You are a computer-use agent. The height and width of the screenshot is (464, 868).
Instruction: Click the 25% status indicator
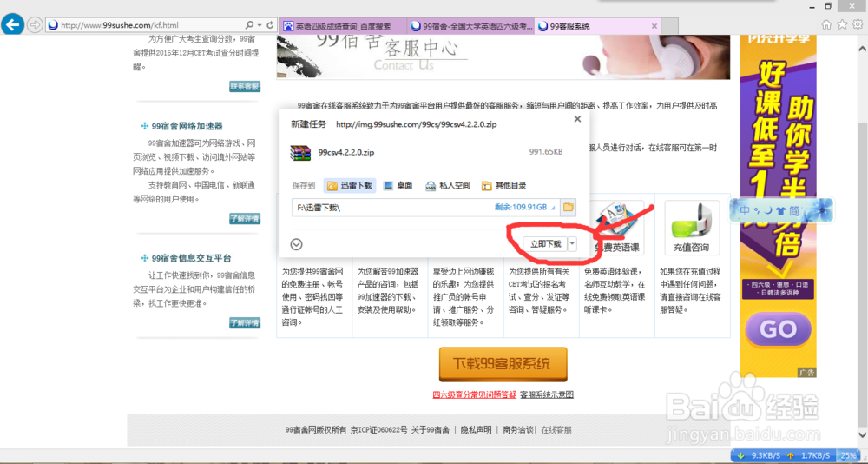848,455
